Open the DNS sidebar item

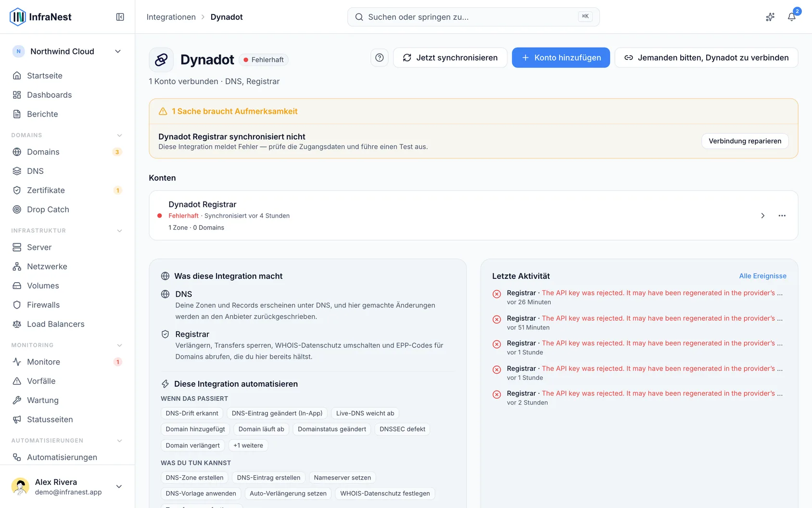click(x=67, y=171)
